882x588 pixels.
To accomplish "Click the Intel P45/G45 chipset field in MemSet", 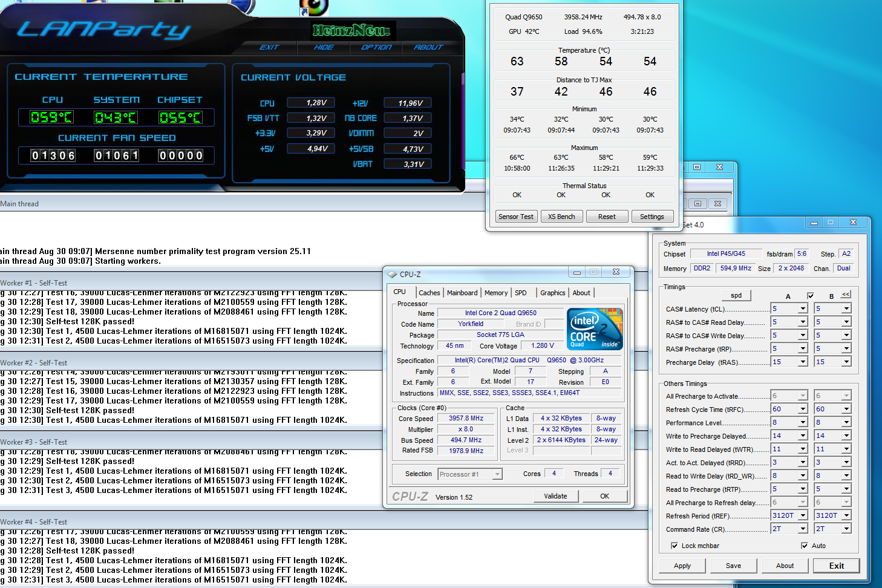I will [x=726, y=253].
